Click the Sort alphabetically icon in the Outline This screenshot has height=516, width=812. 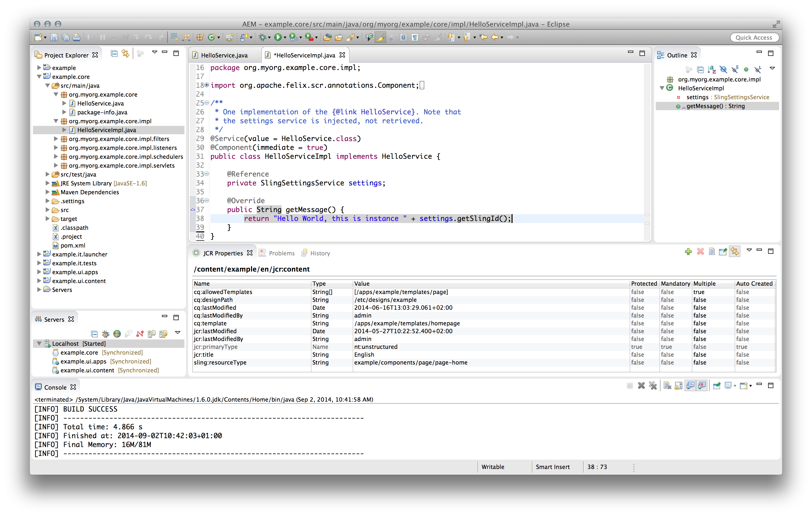712,70
